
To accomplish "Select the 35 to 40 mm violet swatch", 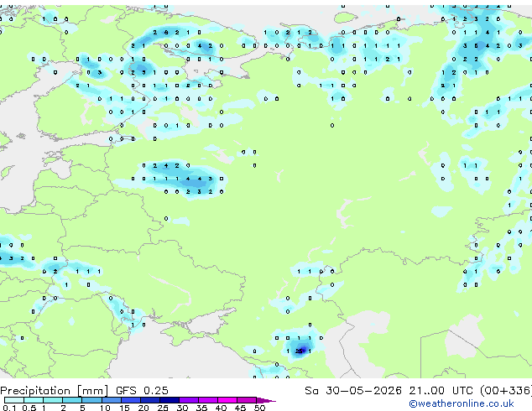I will (207, 400).
